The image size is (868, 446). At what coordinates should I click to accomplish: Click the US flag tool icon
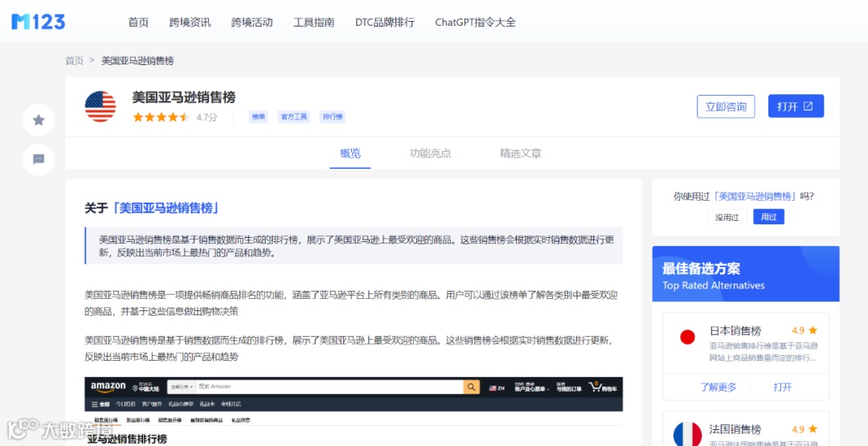tap(100, 106)
